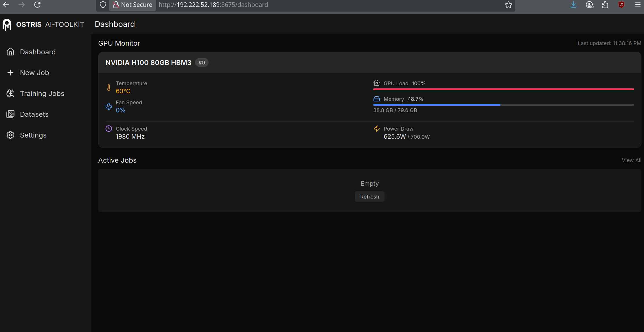
Task: Click the images icon for Datasets
Action: click(10, 114)
